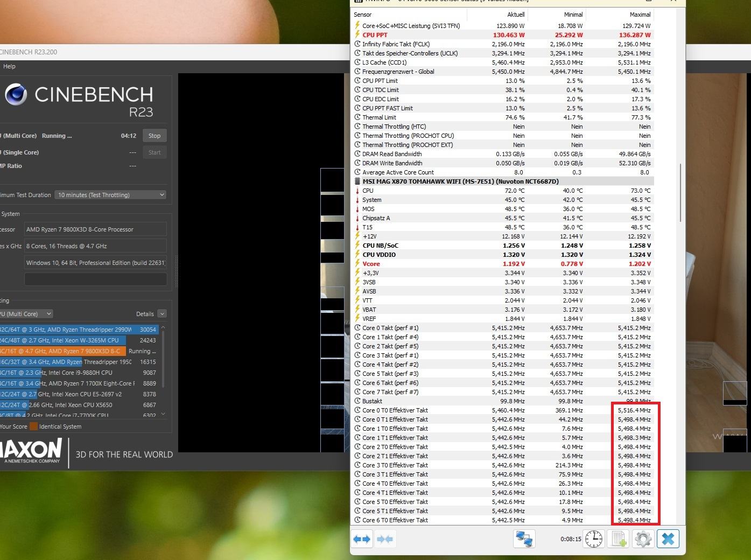Select the CPU PPT sensor row
751x560 pixels.
point(503,35)
